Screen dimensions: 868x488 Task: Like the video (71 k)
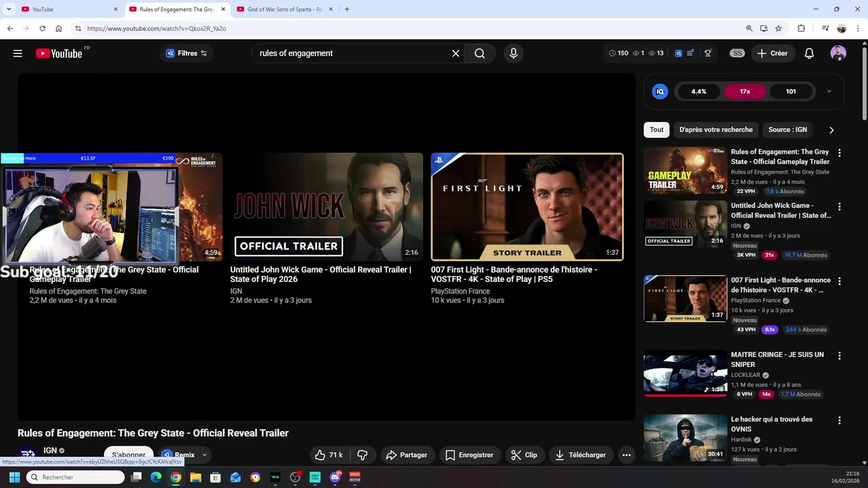(328, 455)
